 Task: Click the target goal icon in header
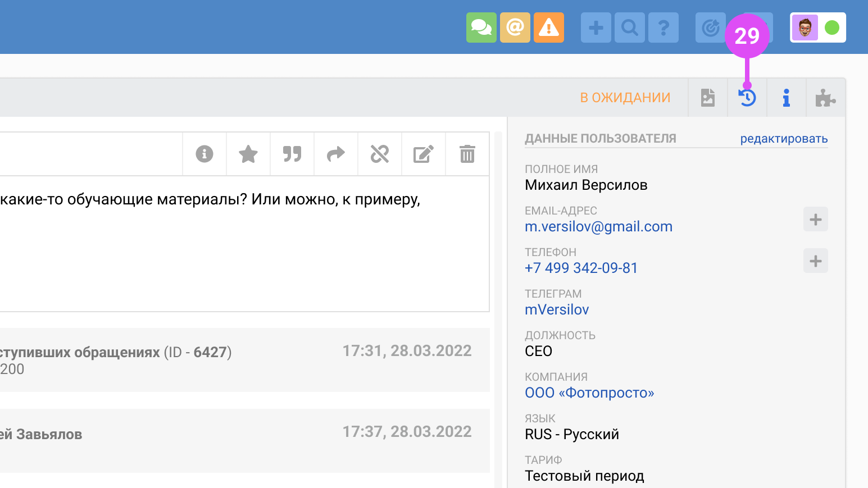coord(710,28)
